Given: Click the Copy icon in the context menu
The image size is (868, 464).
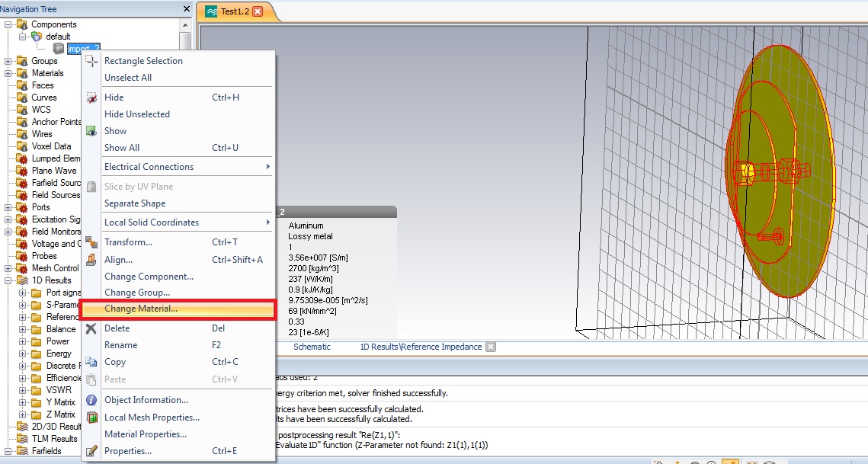Looking at the screenshot, I should (91, 362).
